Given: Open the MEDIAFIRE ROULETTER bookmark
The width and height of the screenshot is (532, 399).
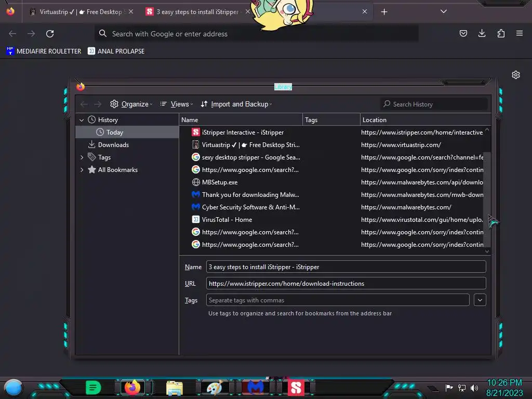Looking at the screenshot, I should pyautogui.click(x=44, y=51).
